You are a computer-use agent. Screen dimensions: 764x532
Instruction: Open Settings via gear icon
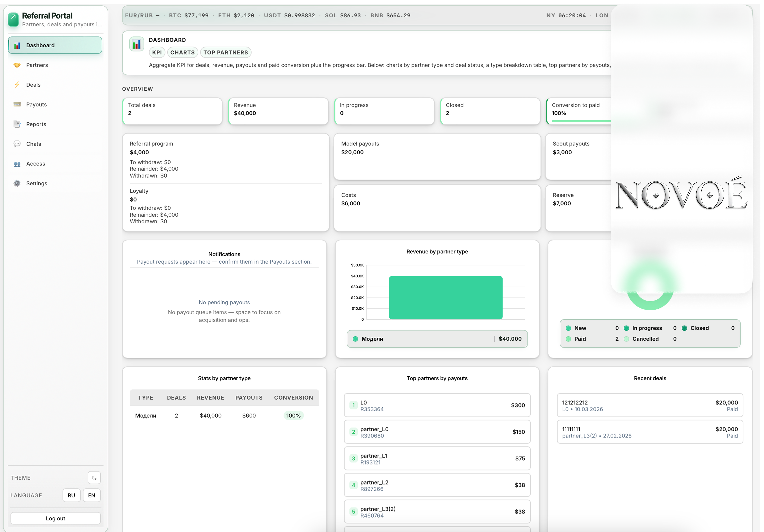click(17, 184)
